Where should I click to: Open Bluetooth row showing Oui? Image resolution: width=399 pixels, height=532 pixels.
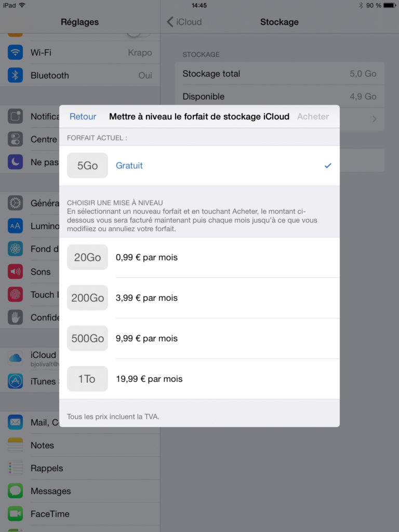pos(79,75)
